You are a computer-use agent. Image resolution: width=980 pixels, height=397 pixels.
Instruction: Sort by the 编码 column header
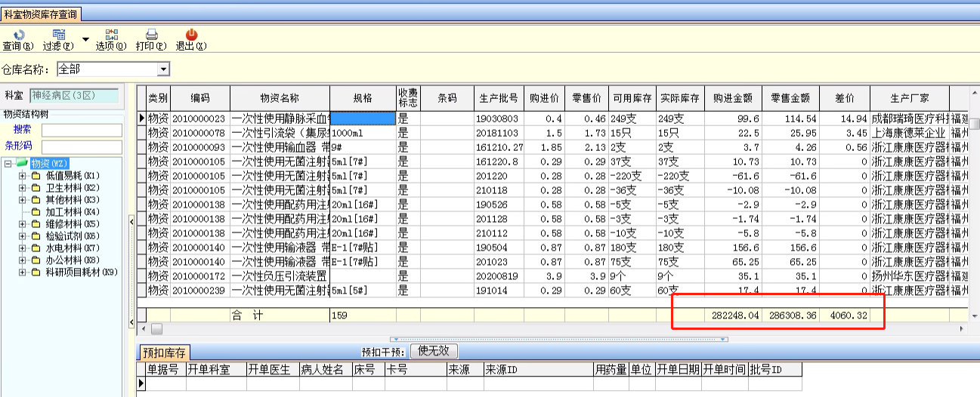click(200, 98)
